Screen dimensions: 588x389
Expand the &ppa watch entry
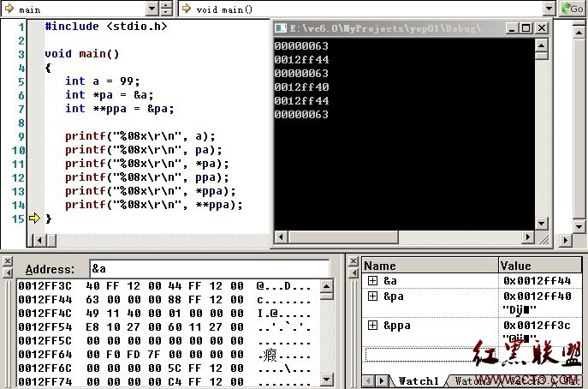372,325
